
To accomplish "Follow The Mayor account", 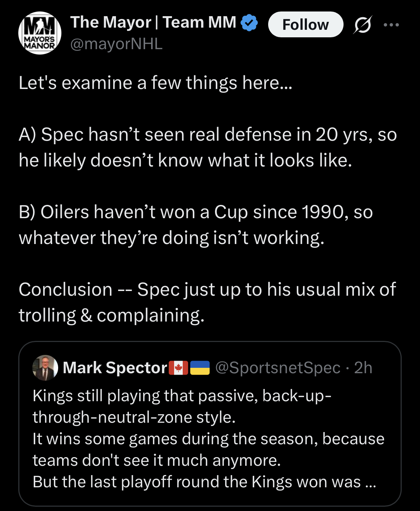I will 305,25.
